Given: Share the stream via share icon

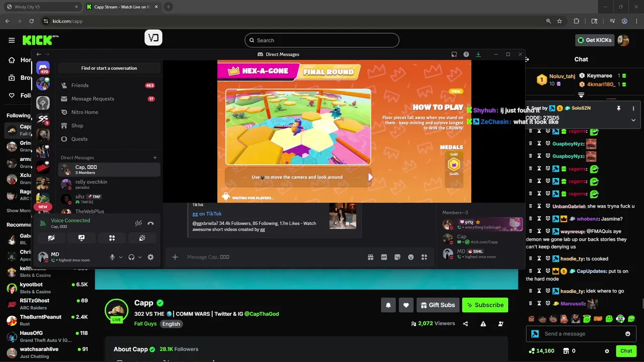Looking at the screenshot, I should (465, 324).
